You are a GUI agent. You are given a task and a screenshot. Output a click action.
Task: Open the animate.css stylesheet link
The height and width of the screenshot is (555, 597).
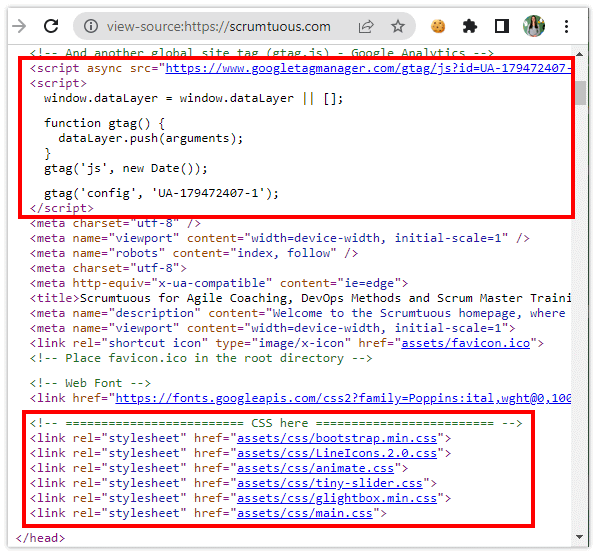click(315, 468)
